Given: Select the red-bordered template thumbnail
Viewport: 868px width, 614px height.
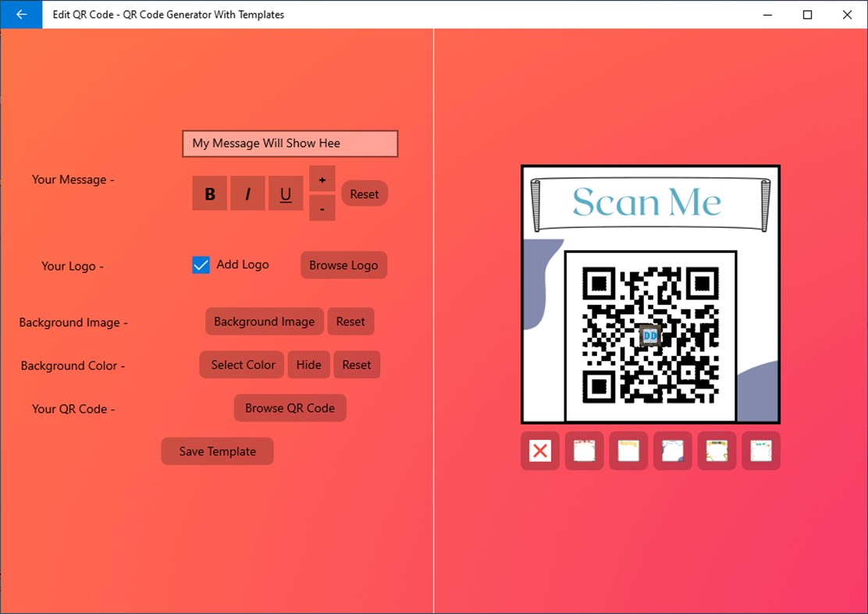Looking at the screenshot, I should click(585, 451).
